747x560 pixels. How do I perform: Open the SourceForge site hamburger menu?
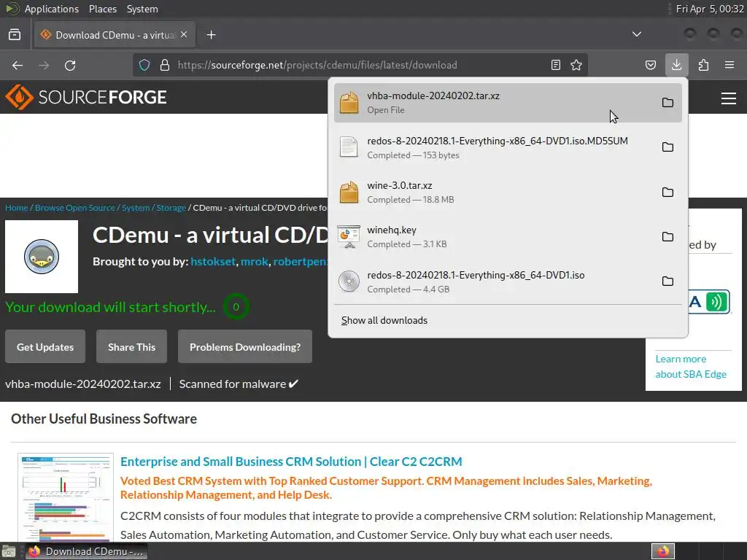(x=729, y=98)
